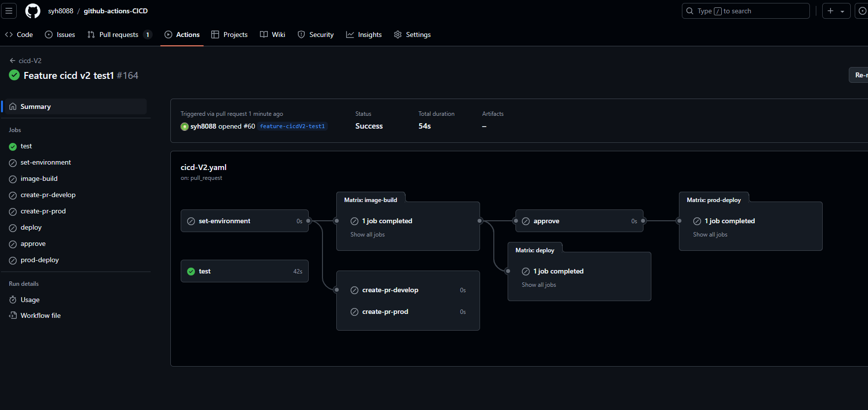The width and height of the screenshot is (868, 410).
Task: Open the github-actions-CICD repository link
Action: coord(116,11)
